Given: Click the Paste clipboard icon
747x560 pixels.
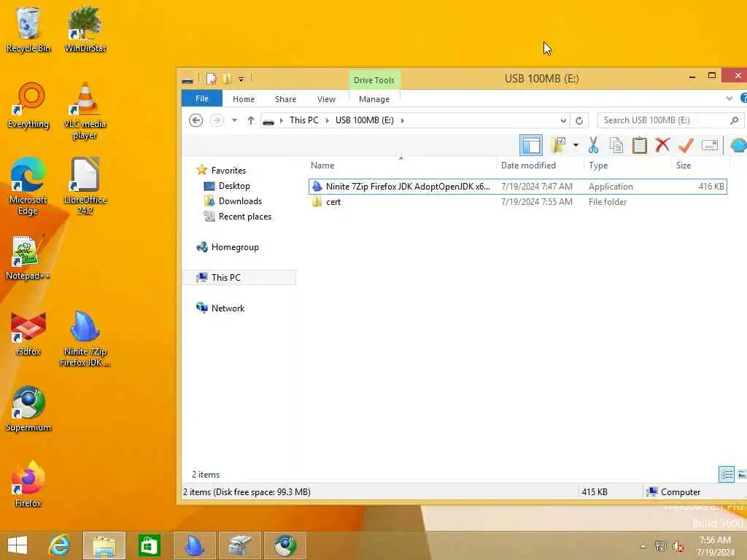Looking at the screenshot, I should point(639,145).
